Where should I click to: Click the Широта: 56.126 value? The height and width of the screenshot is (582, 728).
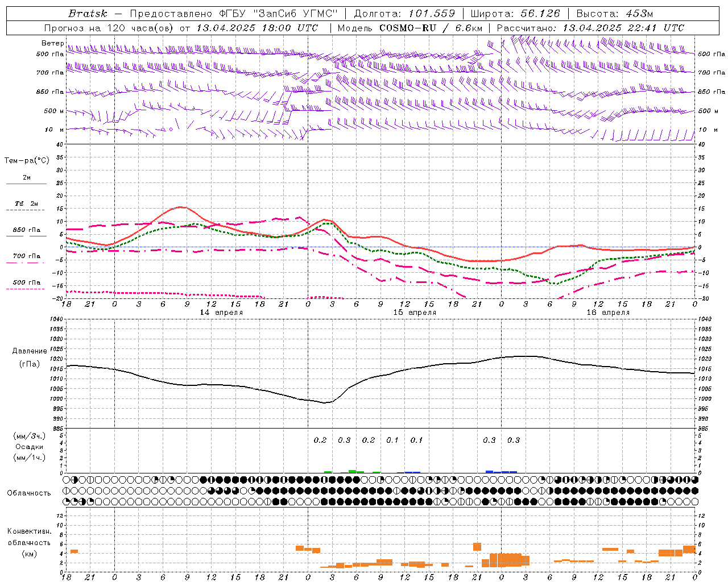pos(515,14)
